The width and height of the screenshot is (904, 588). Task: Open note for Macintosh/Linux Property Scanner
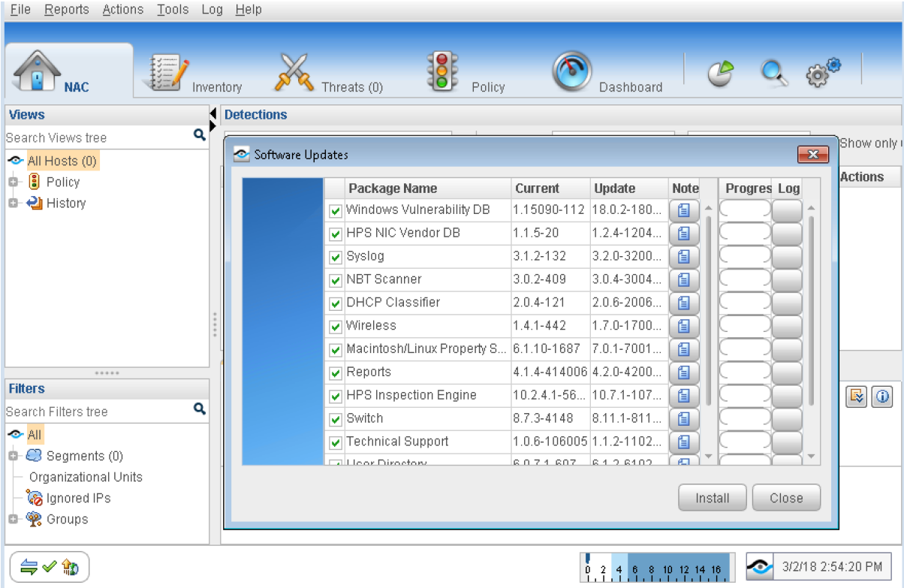[x=683, y=350]
